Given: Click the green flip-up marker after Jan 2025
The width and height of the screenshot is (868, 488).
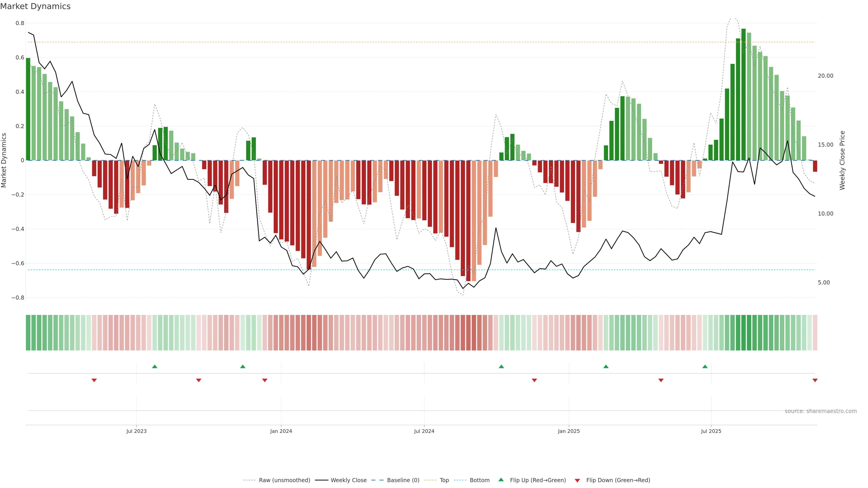Looking at the screenshot, I should (x=606, y=366).
